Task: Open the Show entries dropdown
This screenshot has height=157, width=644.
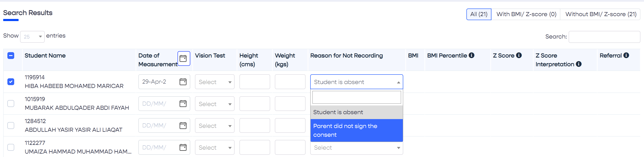Action: pos(32,37)
